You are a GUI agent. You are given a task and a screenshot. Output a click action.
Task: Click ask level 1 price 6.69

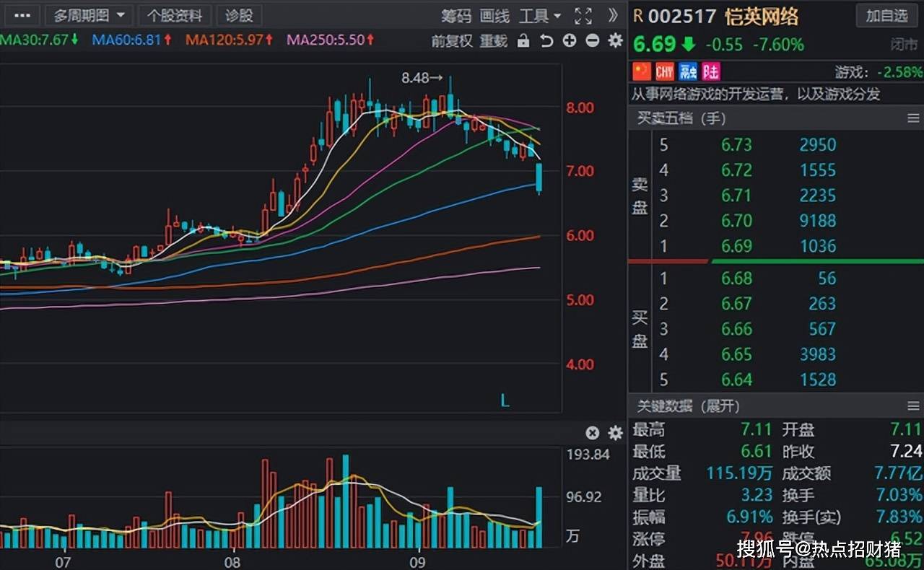[736, 246]
